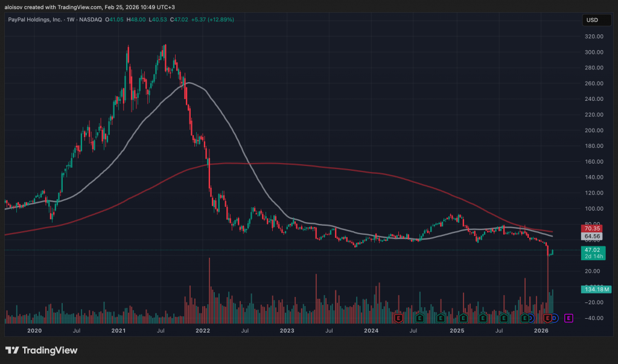Click the green earnings marker above the 2025 label
618x364 pixels.
(x=463, y=318)
